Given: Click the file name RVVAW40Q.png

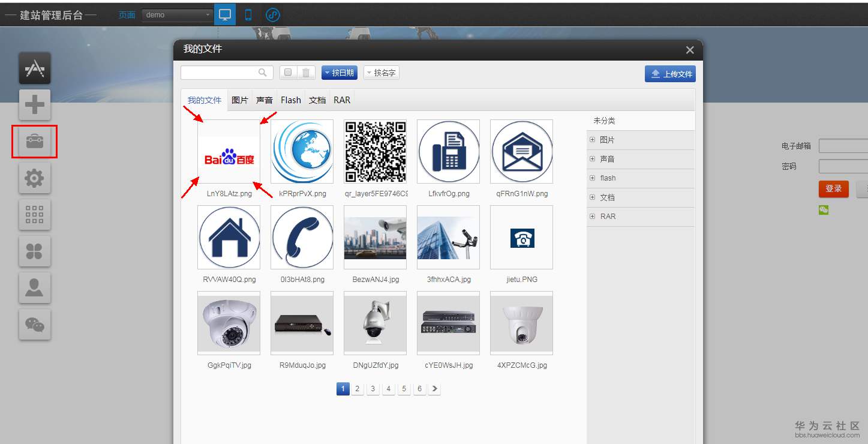Looking at the screenshot, I should (229, 280).
